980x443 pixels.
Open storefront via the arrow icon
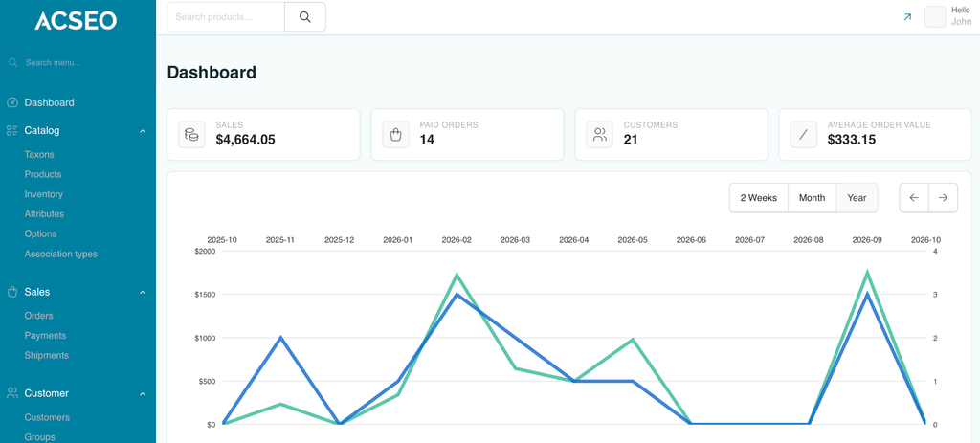[907, 17]
